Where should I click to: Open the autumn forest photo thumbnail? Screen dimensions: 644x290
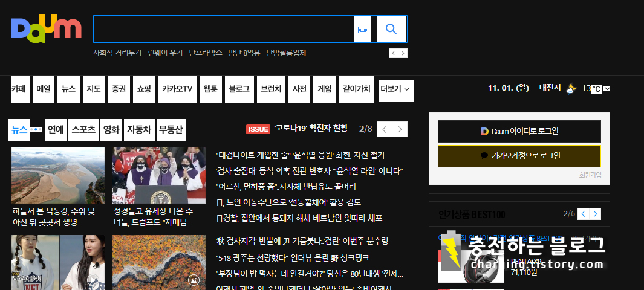(x=159, y=263)
